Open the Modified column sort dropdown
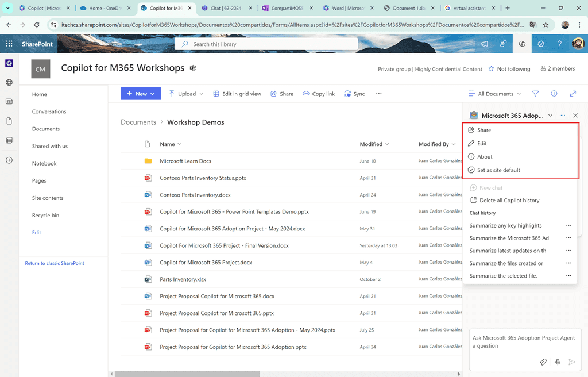 click(374, 144)
